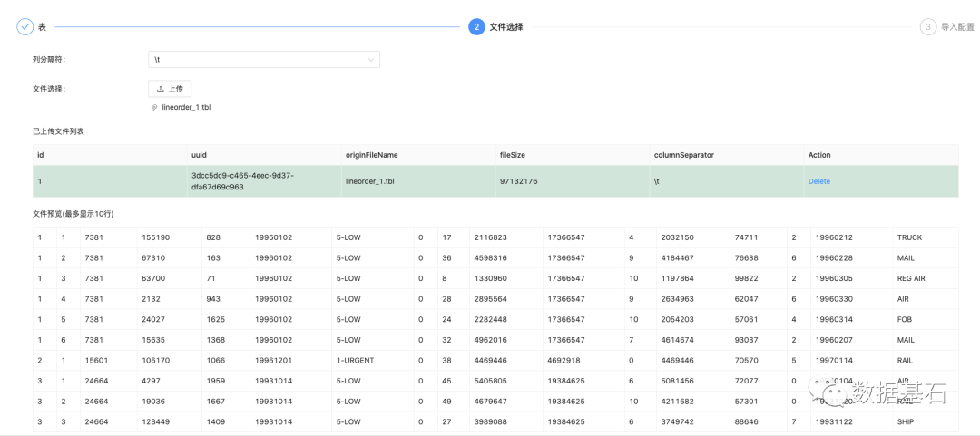
Task: Click the completed step checkmark icon for 表
Action: (x=25, y=27)
